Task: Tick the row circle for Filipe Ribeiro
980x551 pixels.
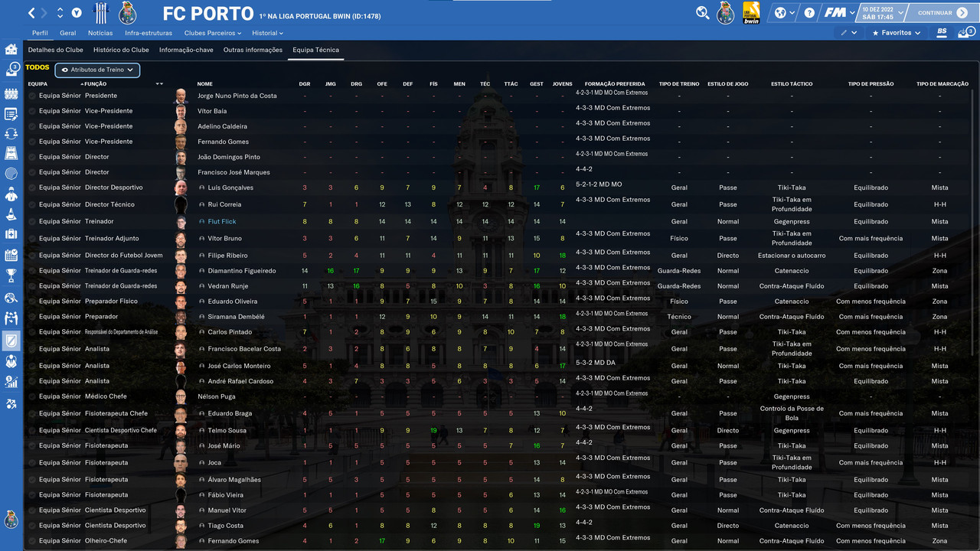Action: click(x=32, y=256)
